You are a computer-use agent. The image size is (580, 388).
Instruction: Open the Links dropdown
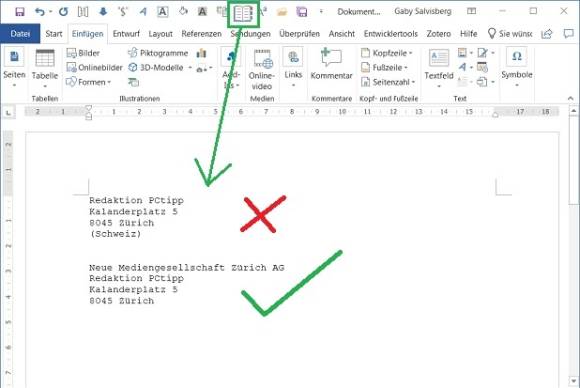point(293,68)
